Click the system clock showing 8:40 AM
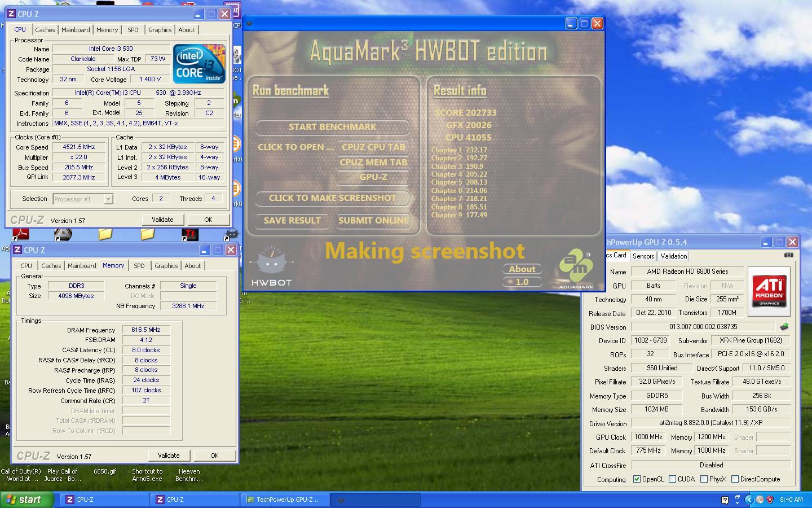812x508 pixels. [791, 500]
